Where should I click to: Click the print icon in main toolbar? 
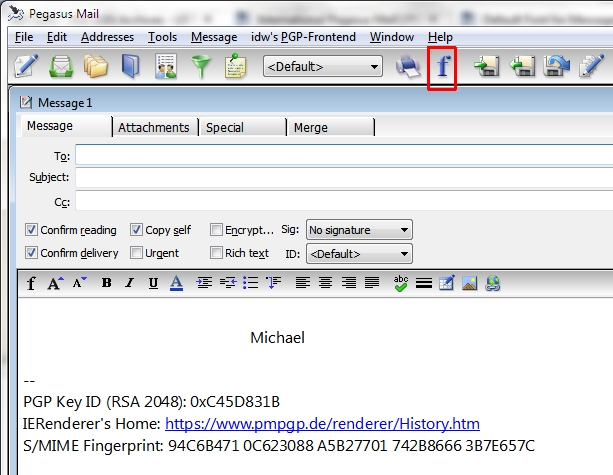[x=407, y=67]
